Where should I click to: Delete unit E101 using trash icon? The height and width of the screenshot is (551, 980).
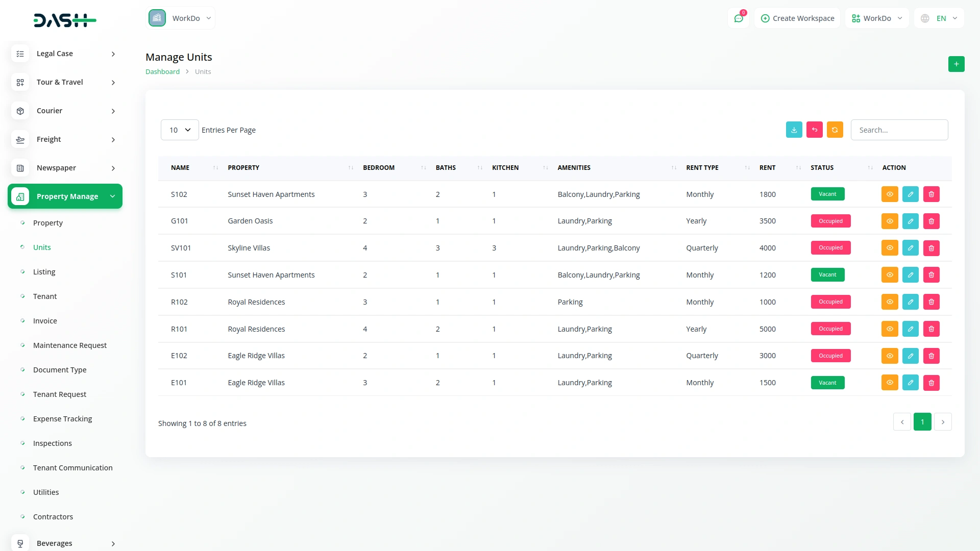click(x=931, y=383)
